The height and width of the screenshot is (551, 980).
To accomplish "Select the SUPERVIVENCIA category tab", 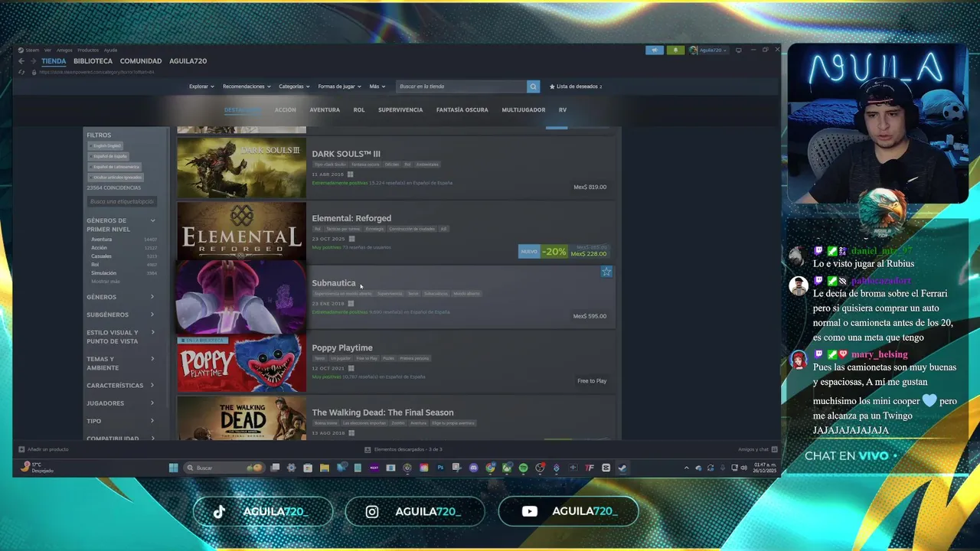I will pos(400,110).
